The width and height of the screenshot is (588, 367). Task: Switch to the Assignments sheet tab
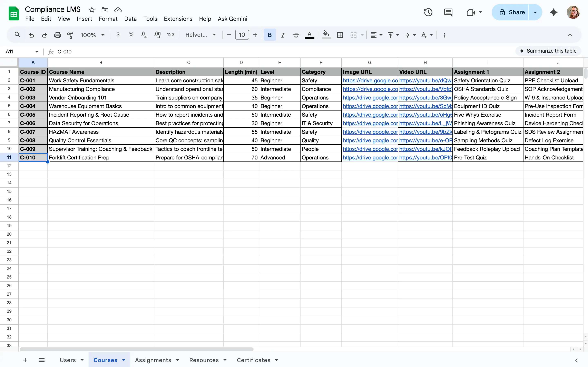(153, 360)
